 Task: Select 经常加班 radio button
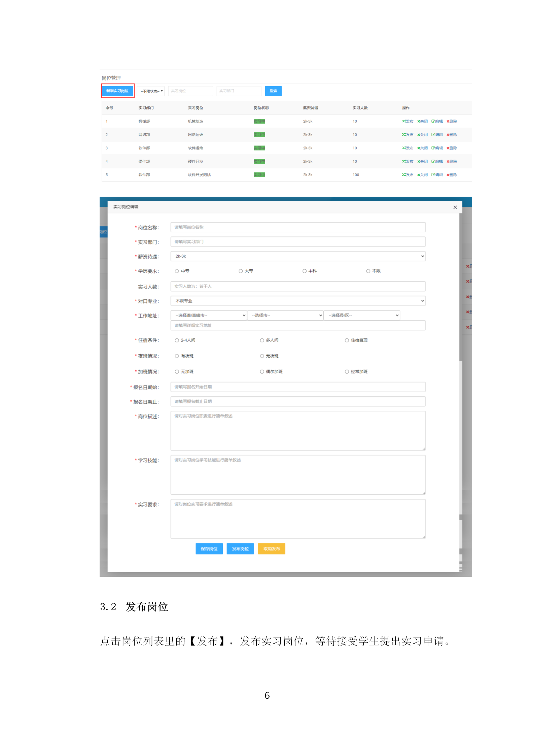(x=347, y=372)
